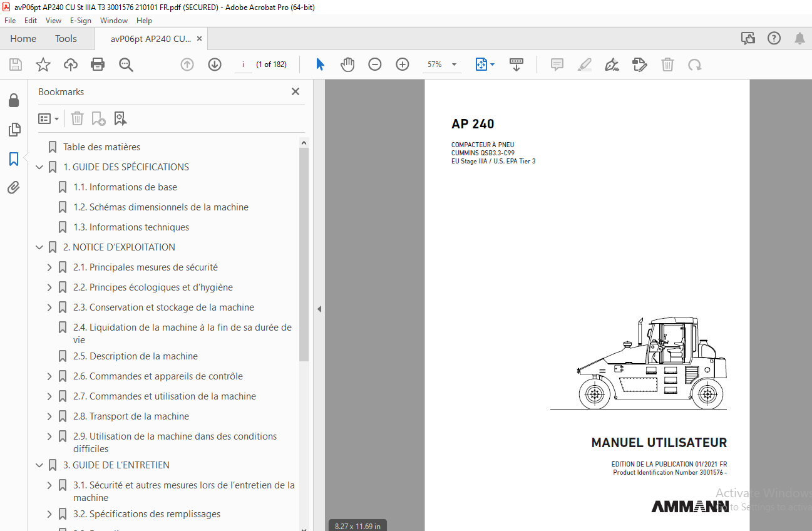
Task: Open bookmark 2.4. Liquidation de la machine
Action: click(183, 334)
